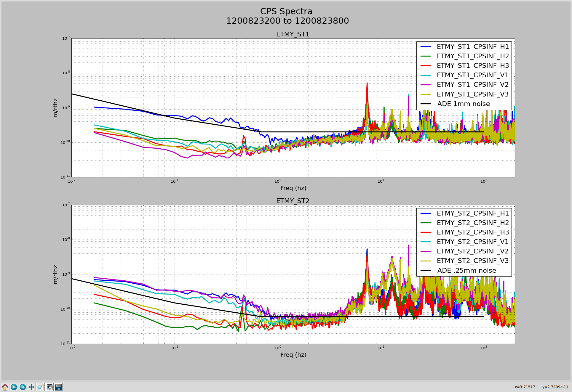Click ETMY_ST1_CPSINF_V2 legend entry
572x392 pixels.
point(472,85)
